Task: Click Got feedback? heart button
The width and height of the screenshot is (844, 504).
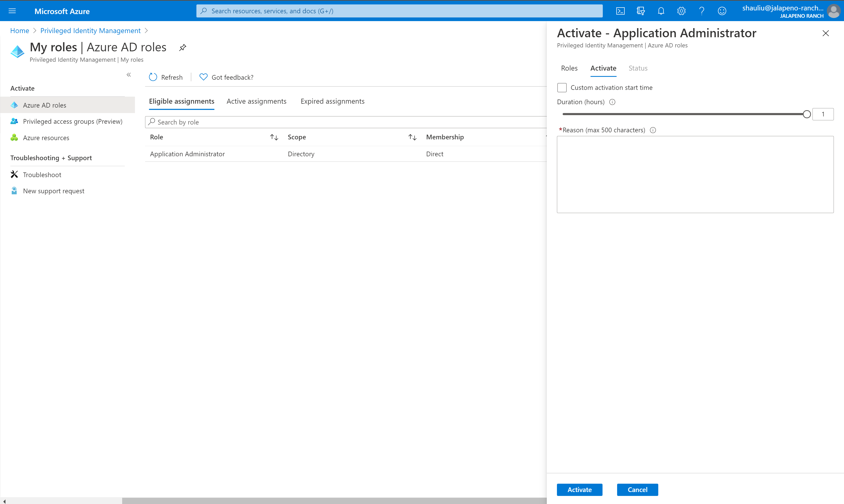Action: pos(226,77)
